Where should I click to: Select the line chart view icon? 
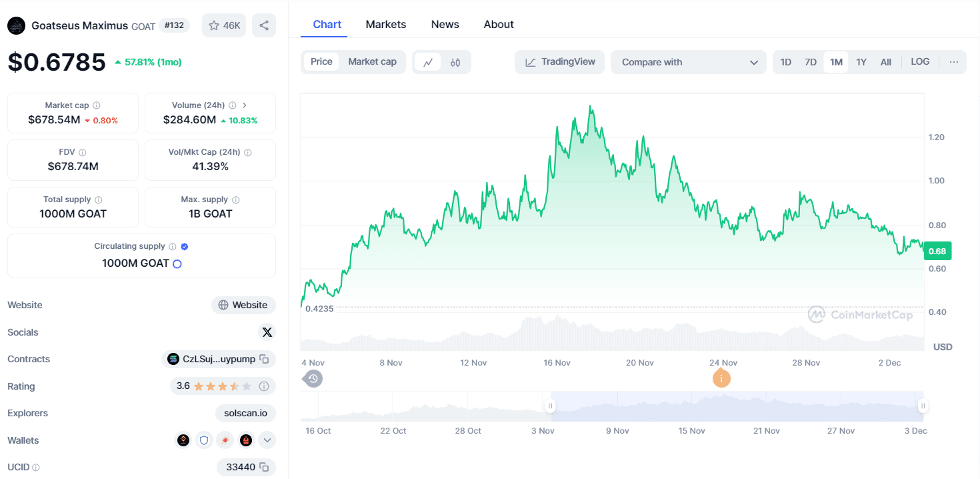click(428, 62)
